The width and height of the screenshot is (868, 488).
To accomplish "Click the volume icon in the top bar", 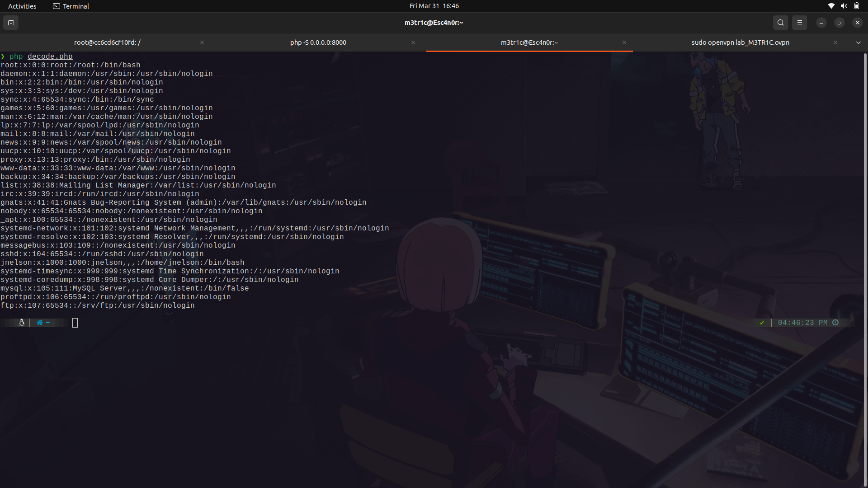I will tap(844, 6).
